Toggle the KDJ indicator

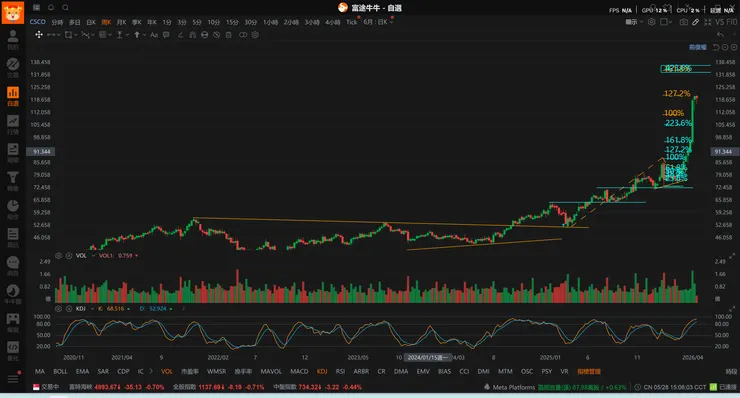pos(322,372)
